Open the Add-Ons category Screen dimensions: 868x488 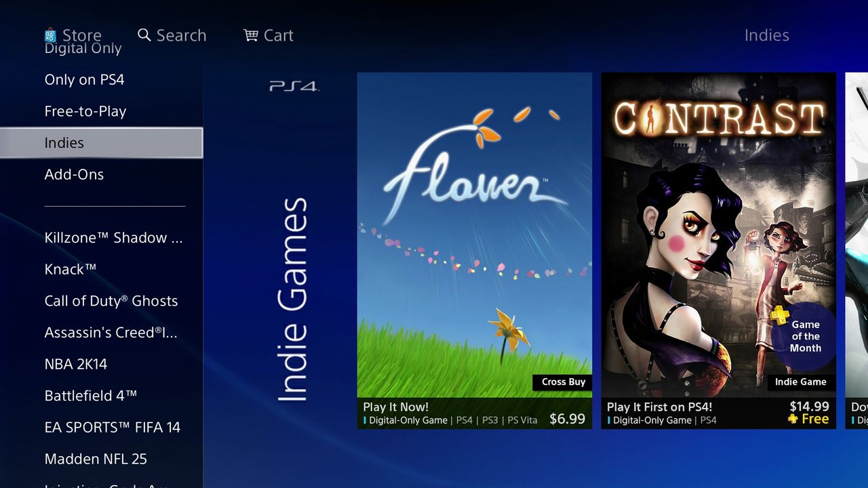tap(74, 174)
